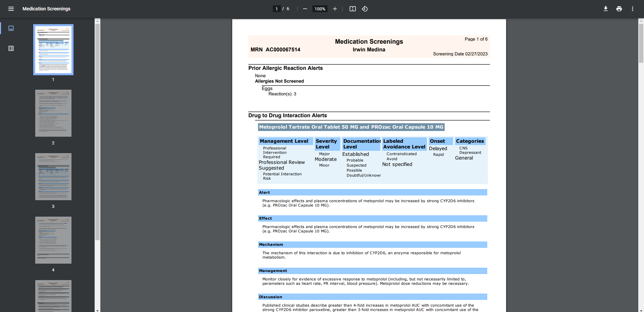Download the Medication Screenings PDF
Screen dimensions: 644x312
pyautogui.click(x=605, y=9)
